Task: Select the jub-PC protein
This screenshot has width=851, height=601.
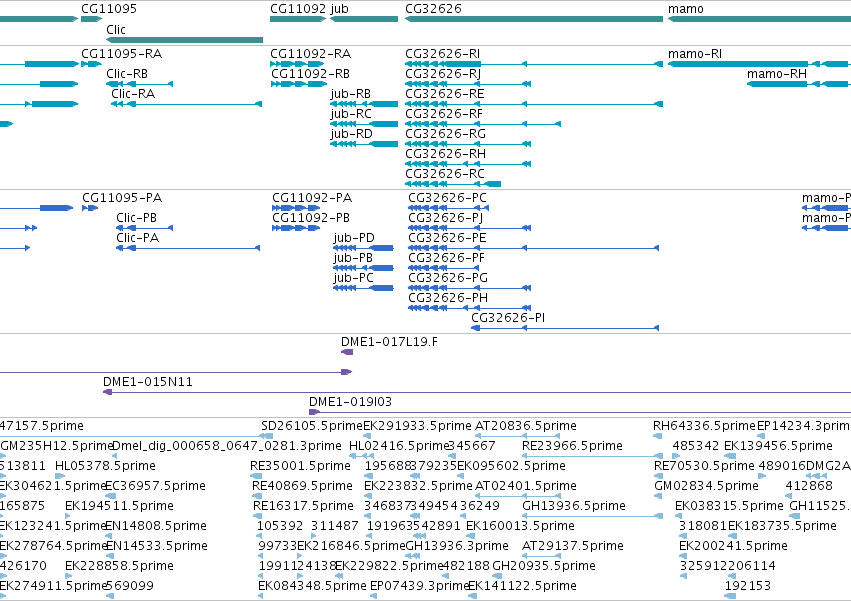Action: click(x=363, y=288)
